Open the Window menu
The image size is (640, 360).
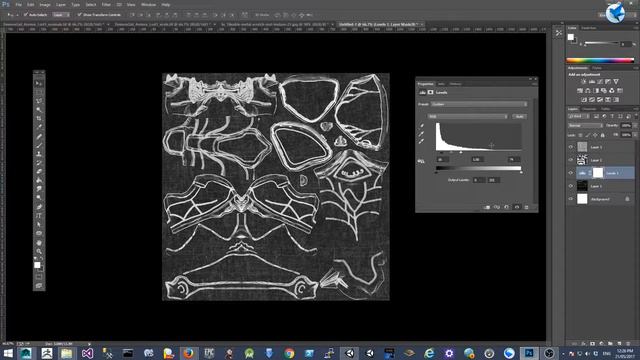(148, 4)
